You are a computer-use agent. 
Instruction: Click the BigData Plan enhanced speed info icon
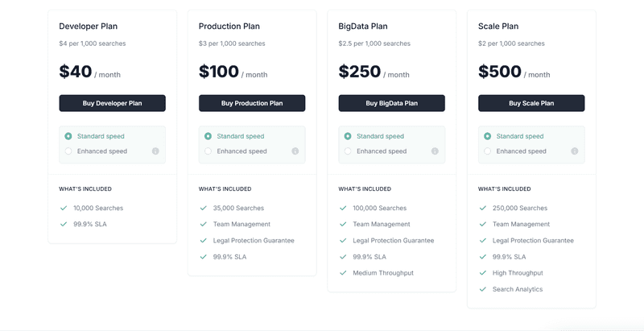435,151
